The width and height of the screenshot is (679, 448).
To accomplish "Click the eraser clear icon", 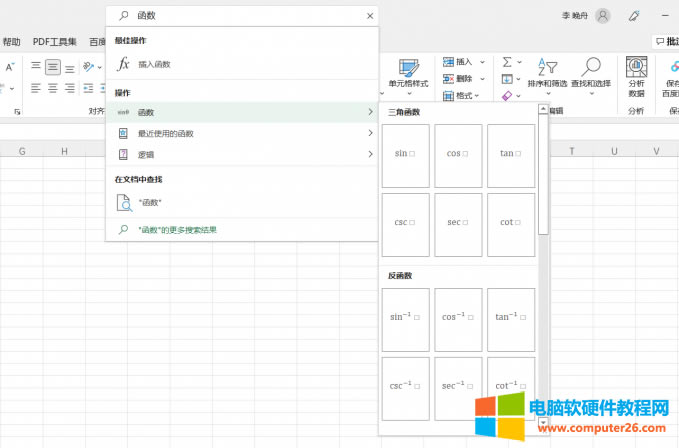I will pos(507,96).
